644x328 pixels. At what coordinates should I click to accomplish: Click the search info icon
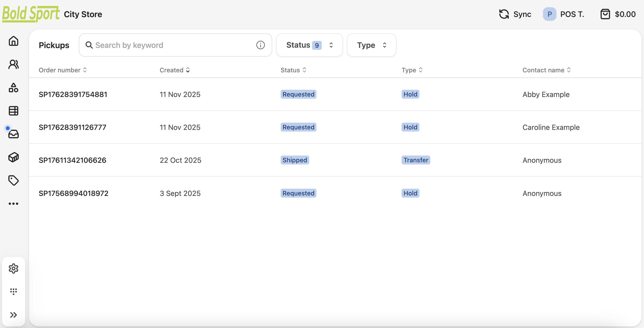pos(260,45)
